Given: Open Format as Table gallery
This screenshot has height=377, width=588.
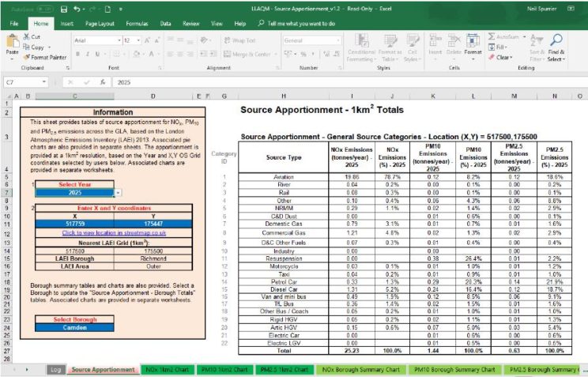Looking at the screenshot, I should 390,47.
